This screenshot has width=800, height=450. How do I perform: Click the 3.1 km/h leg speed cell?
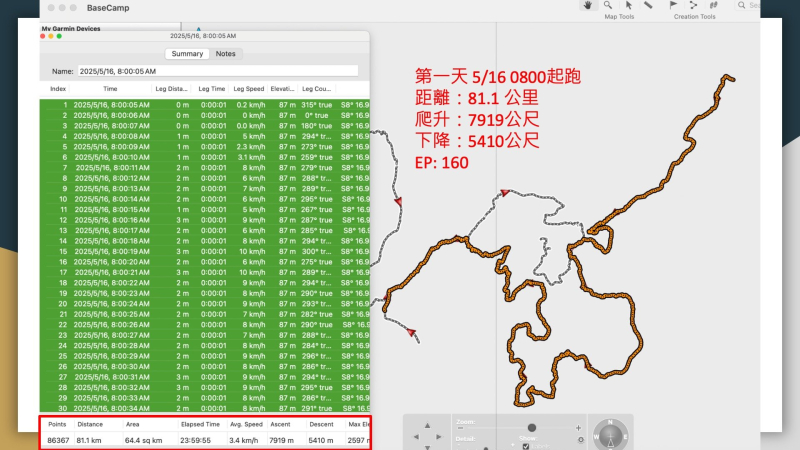251,157
